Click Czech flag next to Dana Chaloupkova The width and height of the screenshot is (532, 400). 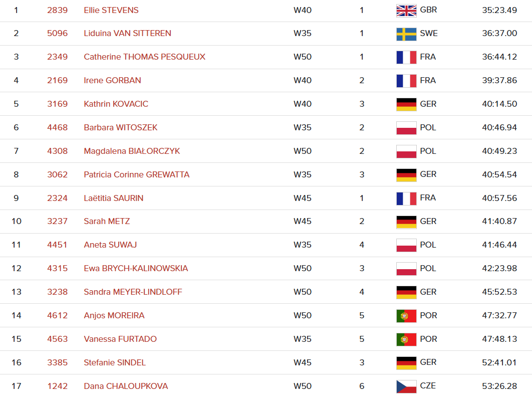click(406, 386)
